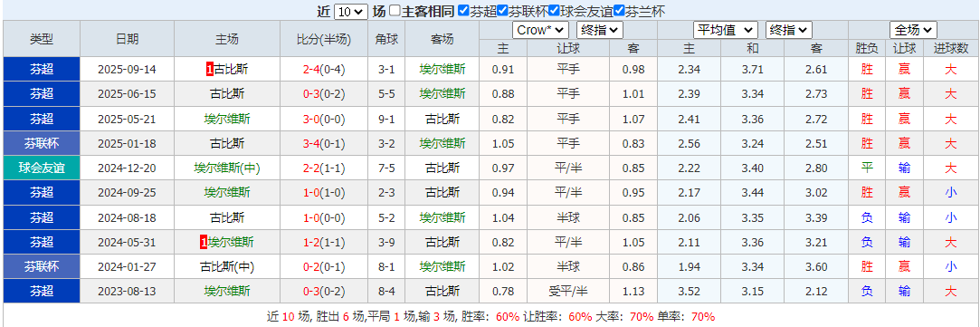Click the 进球数 column header

[951, 48]
